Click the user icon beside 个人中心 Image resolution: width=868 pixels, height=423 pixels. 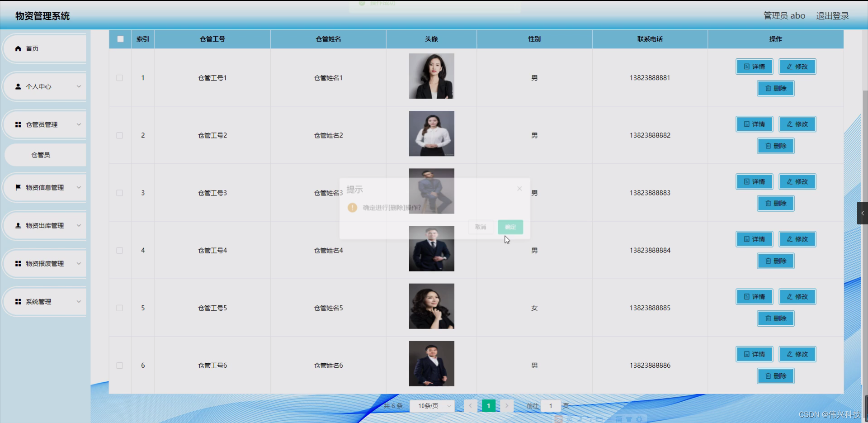point(18,86)
